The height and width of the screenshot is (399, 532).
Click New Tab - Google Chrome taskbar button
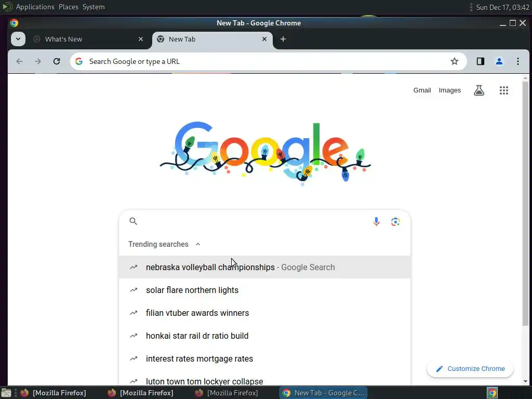pyautogui.click(x=324, y=393)
